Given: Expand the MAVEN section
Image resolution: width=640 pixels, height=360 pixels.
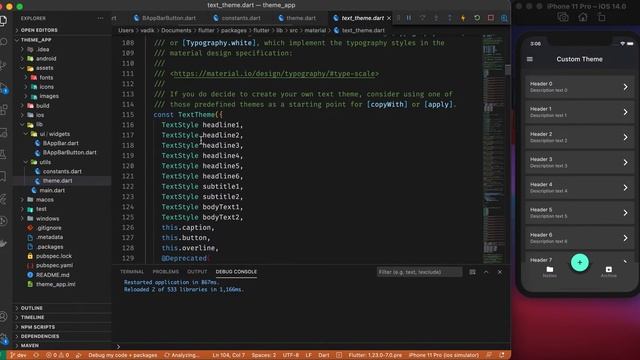Looking at the screenshot, I should (x=29, y=346).
